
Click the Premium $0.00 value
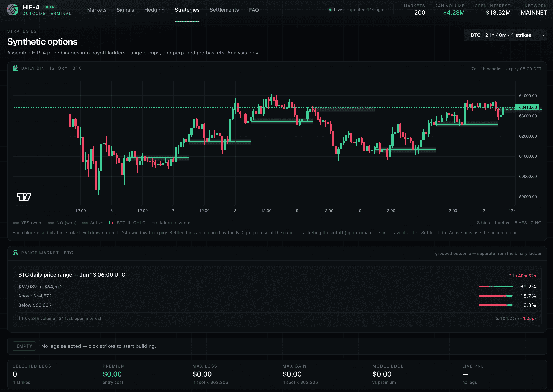[112, 374]
